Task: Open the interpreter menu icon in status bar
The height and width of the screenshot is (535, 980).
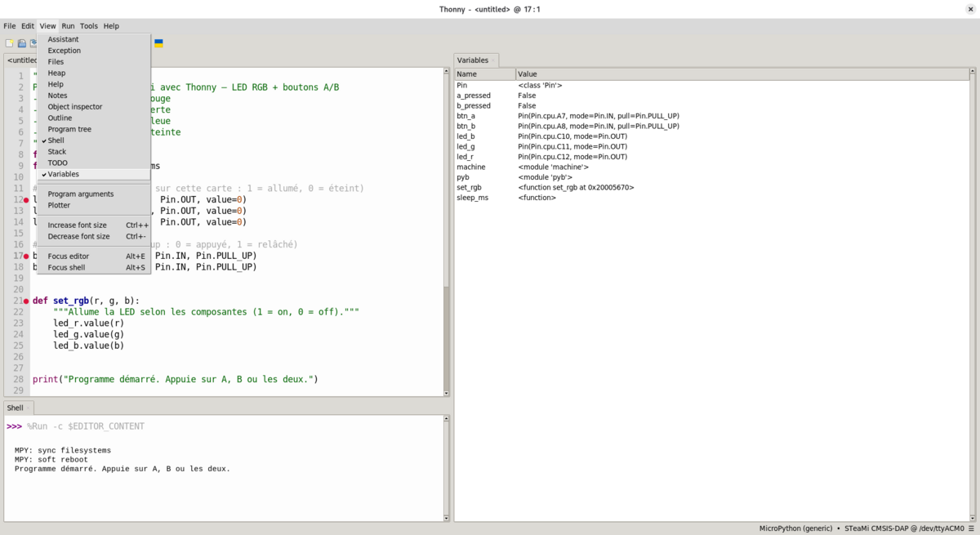Action: (971, 528)
